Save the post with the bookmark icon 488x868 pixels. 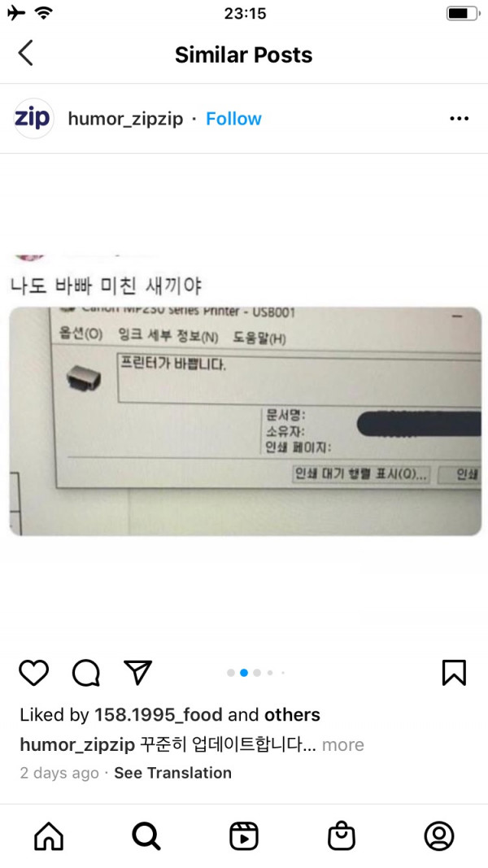tap(455, 673)
